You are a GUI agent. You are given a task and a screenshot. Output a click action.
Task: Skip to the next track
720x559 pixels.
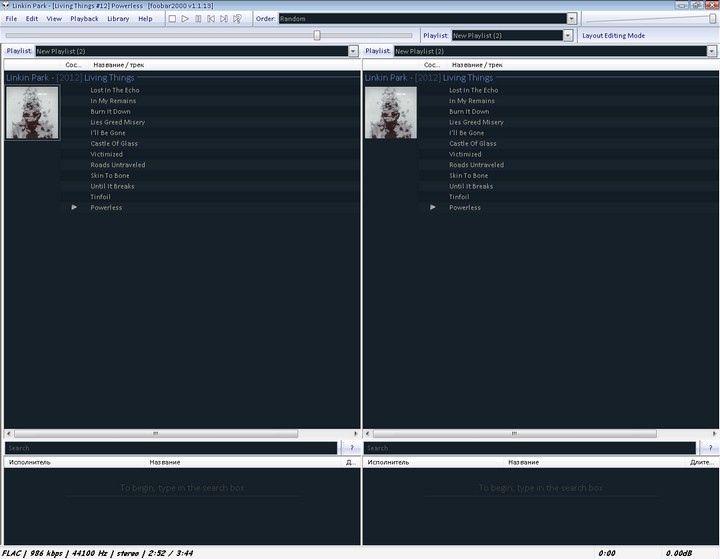coord(224,19)
